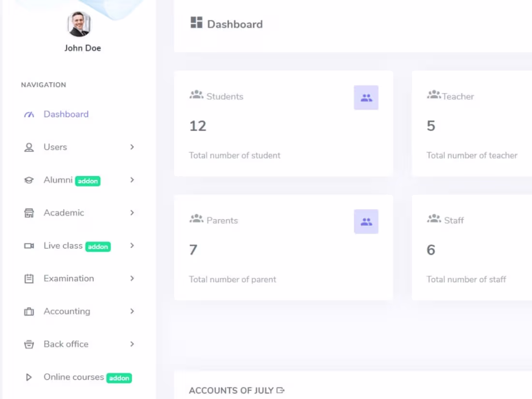Click the group icon beside Students label

(196, 95)
